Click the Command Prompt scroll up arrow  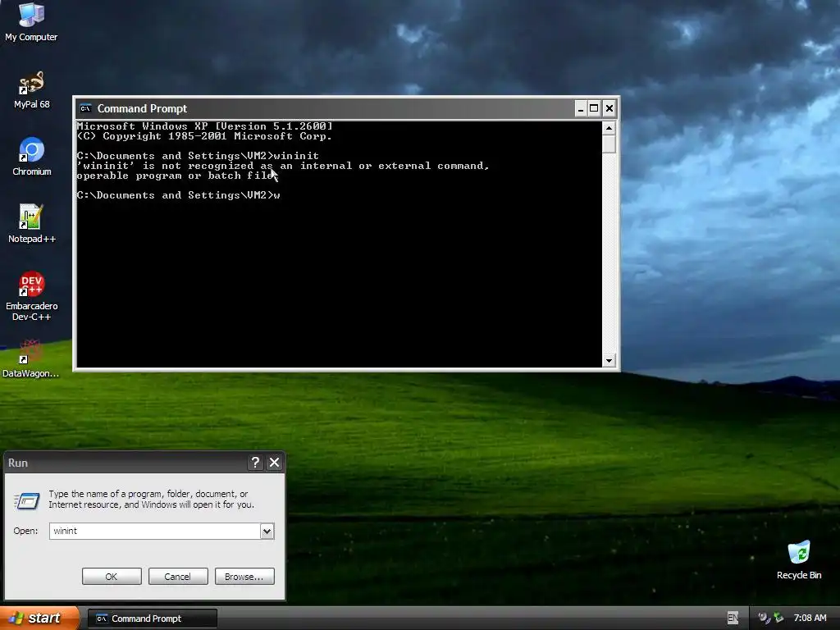(609, 128)
